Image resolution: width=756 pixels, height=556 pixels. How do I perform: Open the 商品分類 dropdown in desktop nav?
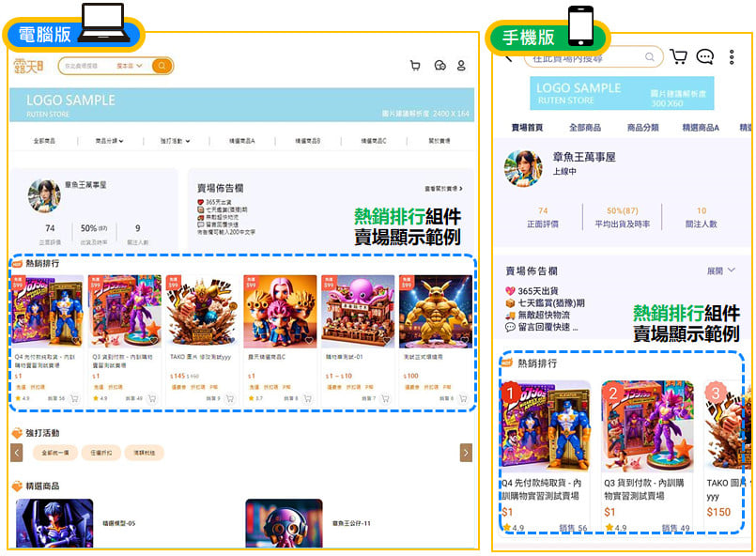pos(109,141)
